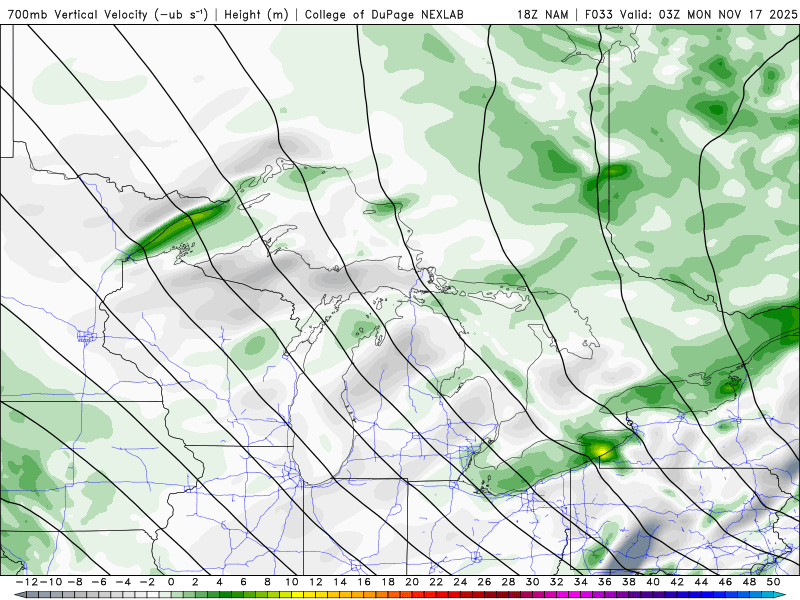Click the "-4" colorbar label
Image resolution: width=800 pixels, height=600 pixels.
click(123, 582)
